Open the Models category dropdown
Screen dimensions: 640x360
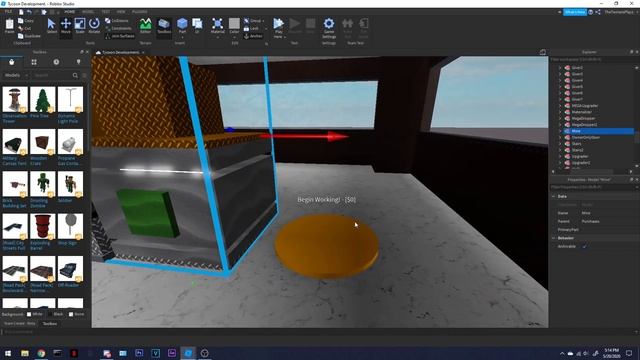16,76
